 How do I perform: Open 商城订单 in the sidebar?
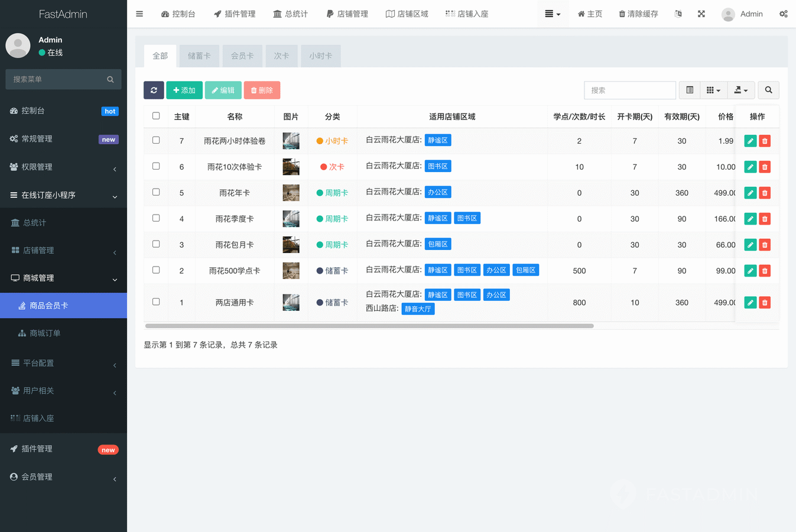click(x=45, y=333)
